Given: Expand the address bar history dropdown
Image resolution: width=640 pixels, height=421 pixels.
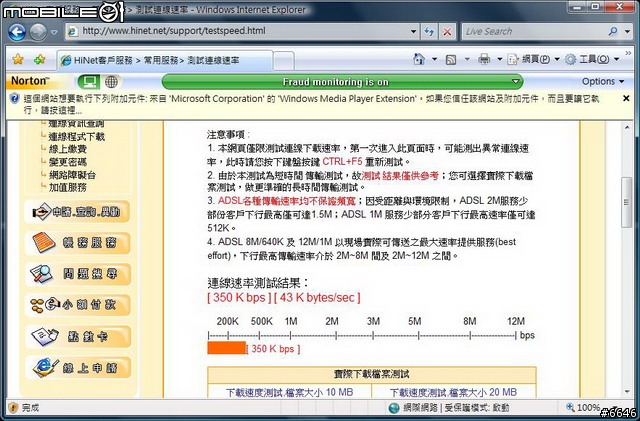Looking at the screenshot, I should [x=413, y=31].
